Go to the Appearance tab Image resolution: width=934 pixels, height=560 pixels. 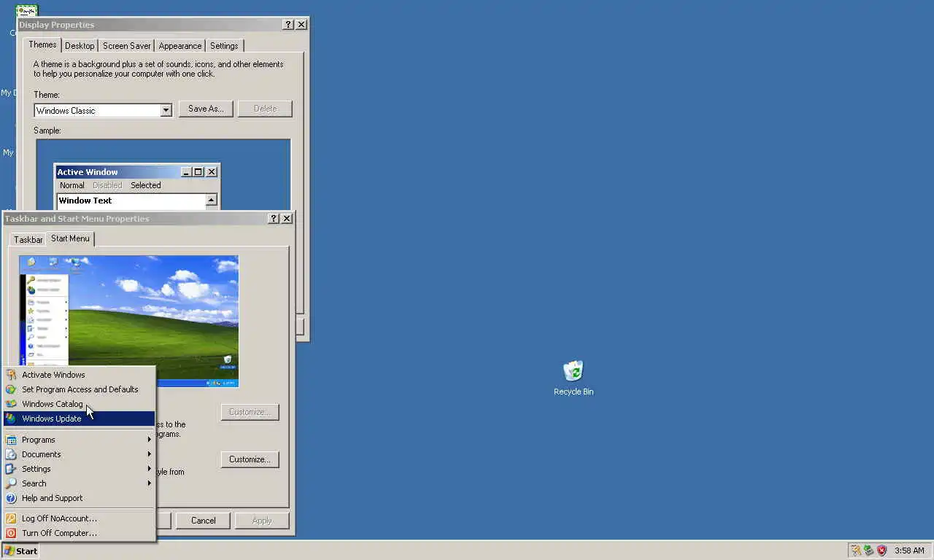[180, 46]
